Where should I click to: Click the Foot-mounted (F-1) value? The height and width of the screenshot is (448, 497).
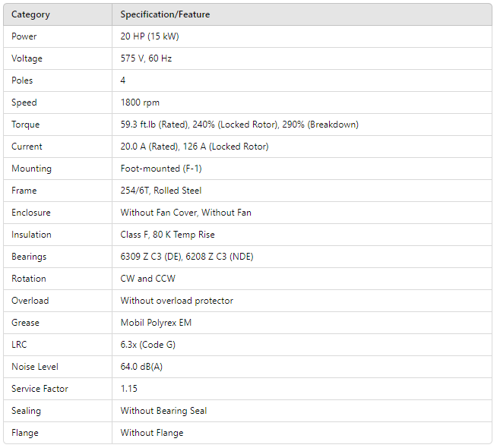tap(161, 169)
